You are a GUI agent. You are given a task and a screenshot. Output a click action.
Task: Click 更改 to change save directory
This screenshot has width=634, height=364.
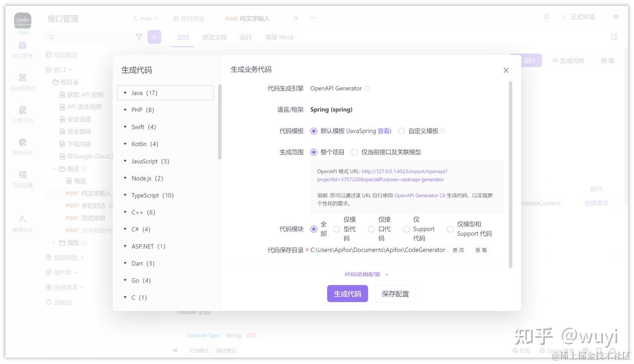458,250
